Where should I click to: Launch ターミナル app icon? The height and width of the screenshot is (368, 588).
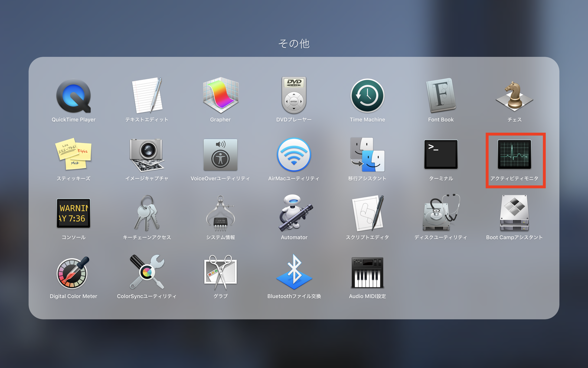[x=441, y=154]
